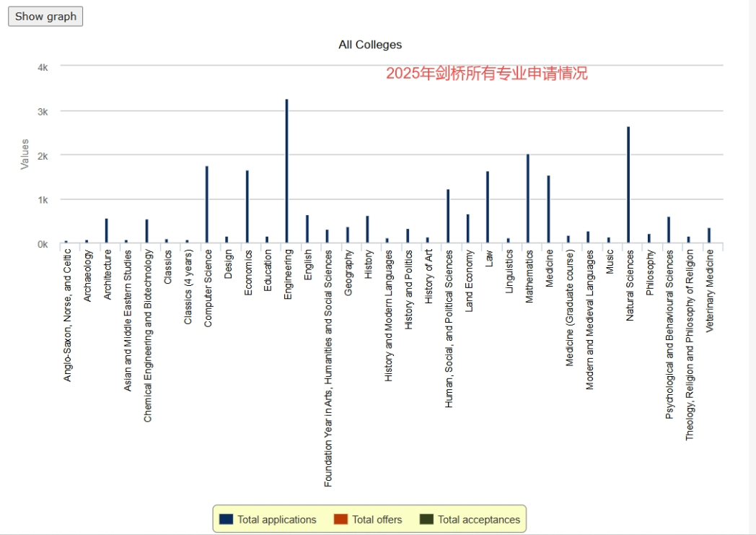Click the History applications bar
The image size is (756, 535).
pyautogui.click(x=367, y=229)
